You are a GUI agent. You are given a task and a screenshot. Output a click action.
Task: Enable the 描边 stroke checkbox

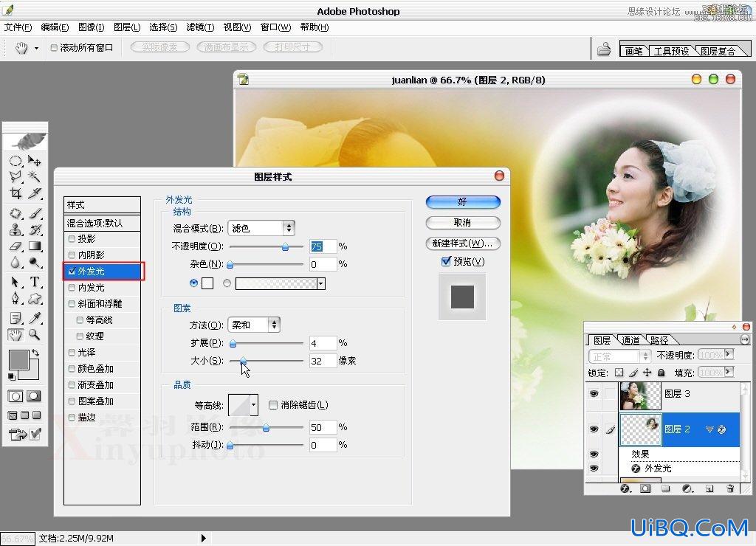[72, 418]
